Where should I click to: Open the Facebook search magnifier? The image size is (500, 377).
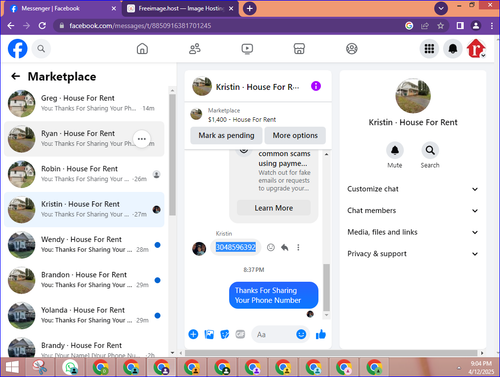41,49
